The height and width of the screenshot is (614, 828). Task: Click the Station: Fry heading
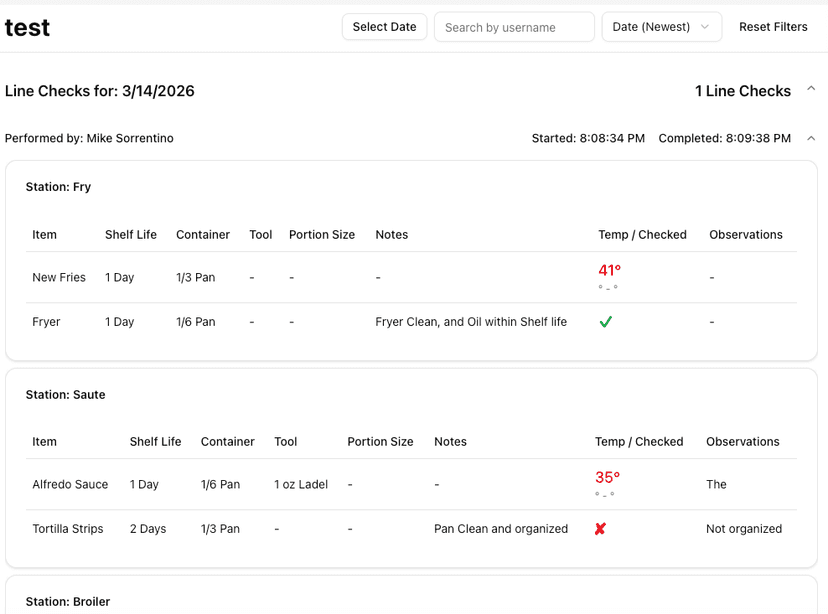pyautogui.click(x=58, y=187)
